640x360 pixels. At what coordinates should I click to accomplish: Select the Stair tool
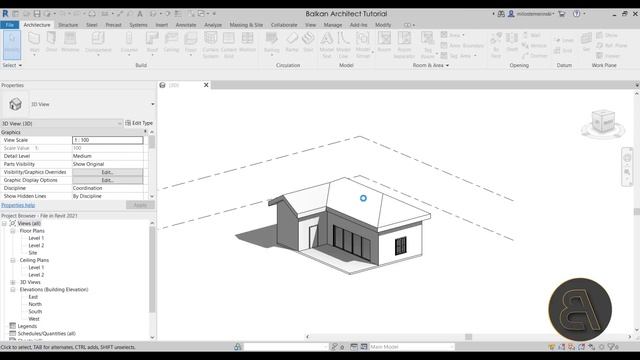tap(308, 42)
